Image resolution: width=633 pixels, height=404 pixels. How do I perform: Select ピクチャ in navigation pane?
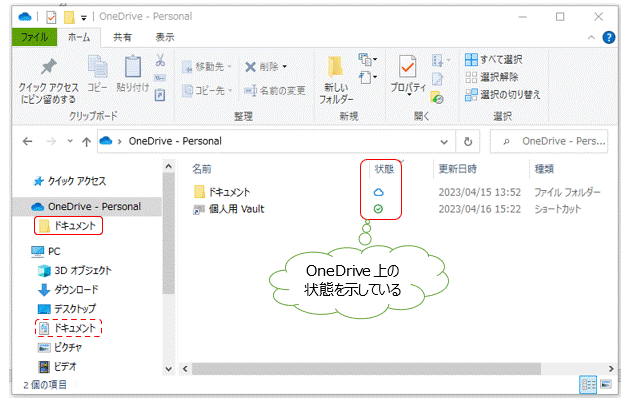[60, 347]
